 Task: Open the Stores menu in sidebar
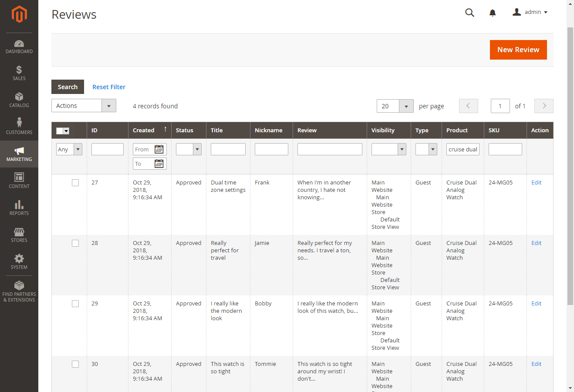point(19,235)
